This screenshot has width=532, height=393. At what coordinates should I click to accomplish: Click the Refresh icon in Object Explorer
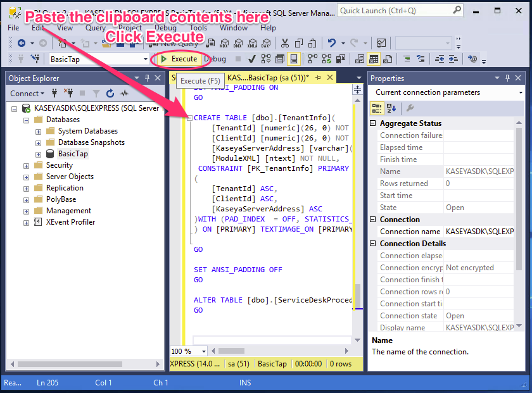click(x=110, y=93)
